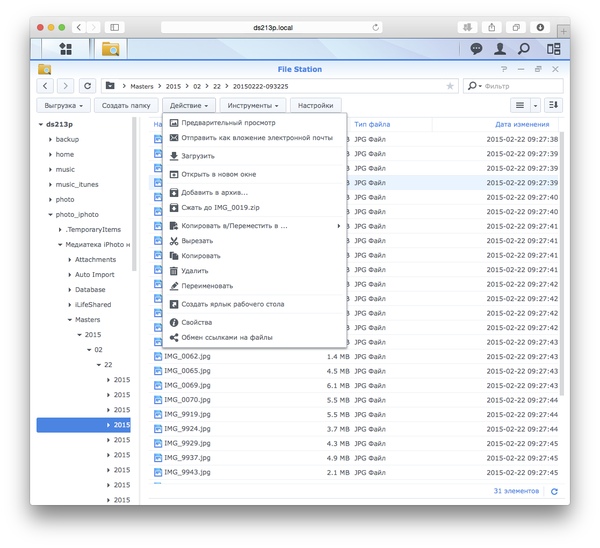Viewport: 600px width, 548px height.
Task: Open notifications speech bubble icon
Action: coord(476,49)
